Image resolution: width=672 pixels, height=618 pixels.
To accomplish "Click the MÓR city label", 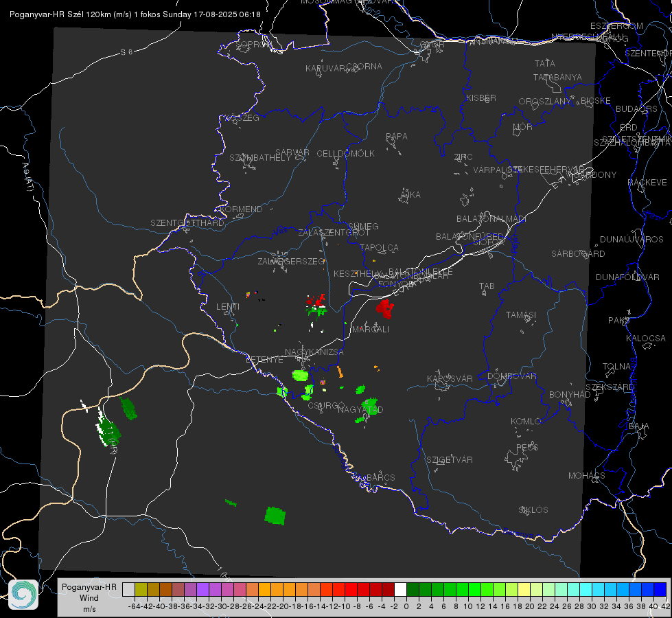I will point(523,126).
